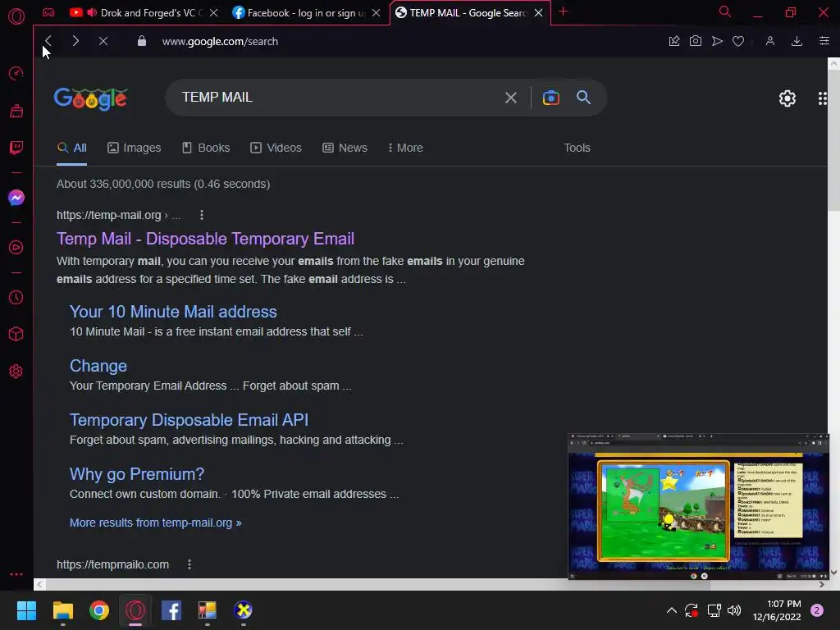The image size is (840, 630).
Task: Click into the TEMP MAIL search box
Action: pos(337,97)
